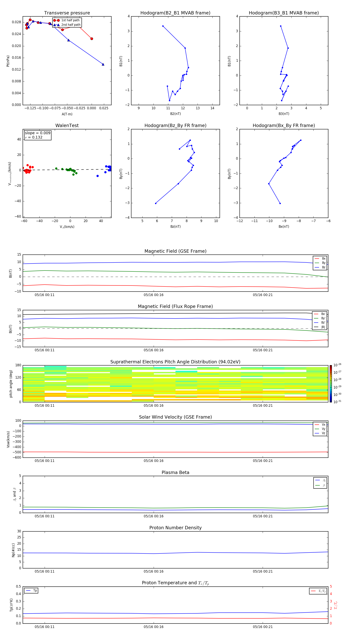Viewport: 351px width, 644px height.
Task: Click the "Hodogram(B3_B1 MVAB frame)" title
Action: (x=284, y=13)
